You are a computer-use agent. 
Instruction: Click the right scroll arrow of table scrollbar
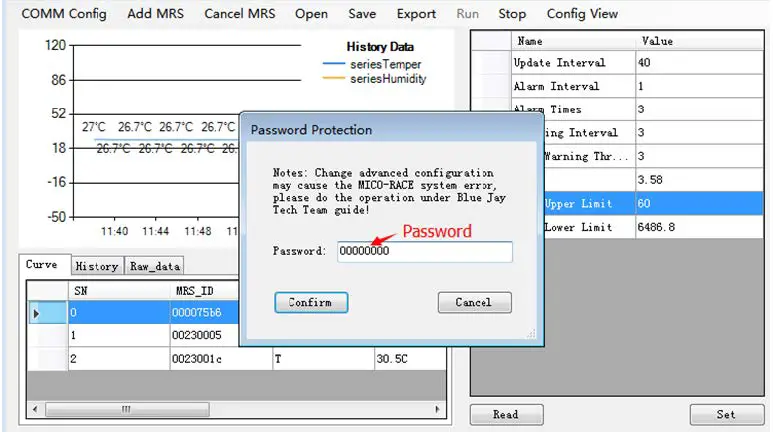438,409
